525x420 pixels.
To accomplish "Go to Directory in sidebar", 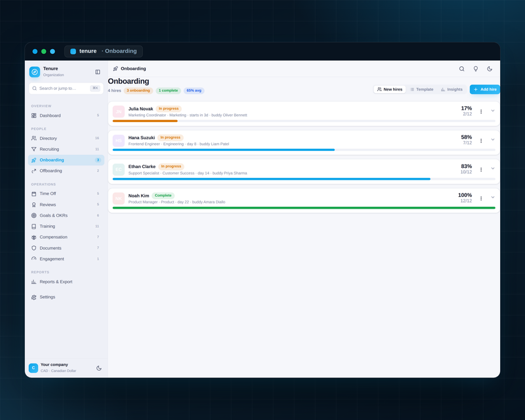I will click(66, 138).
